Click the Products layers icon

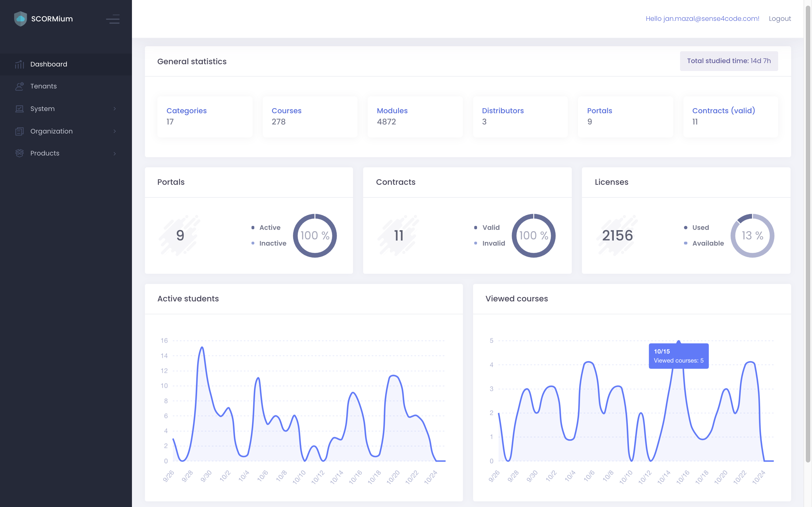(19, 153)
